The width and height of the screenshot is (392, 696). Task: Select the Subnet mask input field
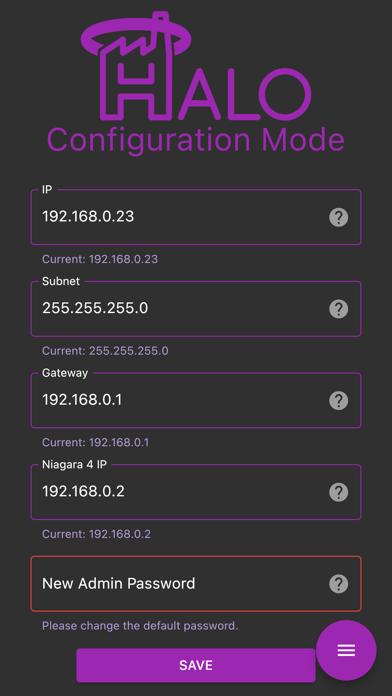[196, 308]
